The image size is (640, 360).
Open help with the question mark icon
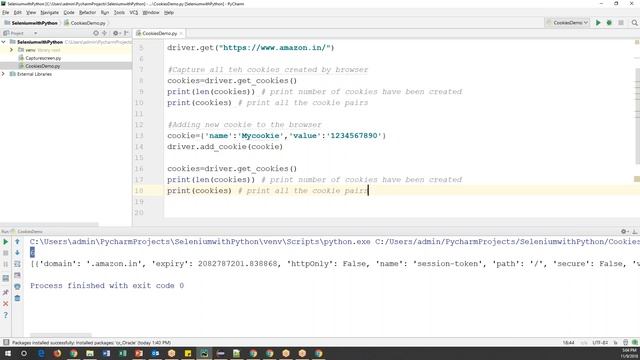[6, 315]
